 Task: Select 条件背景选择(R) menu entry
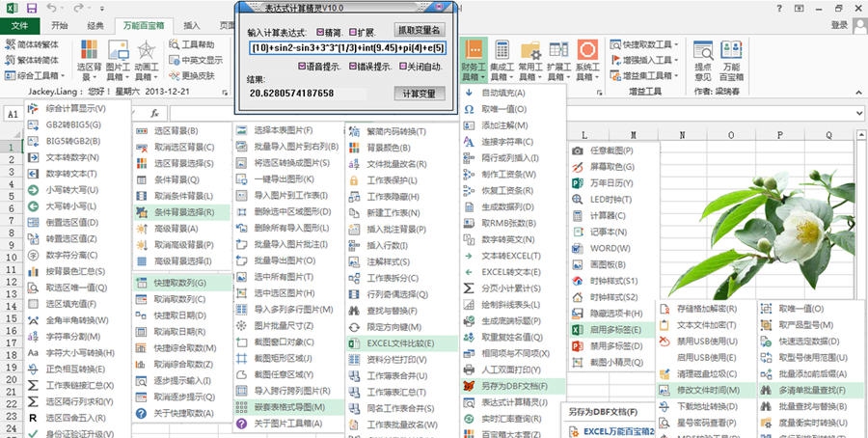click(182, 212)
